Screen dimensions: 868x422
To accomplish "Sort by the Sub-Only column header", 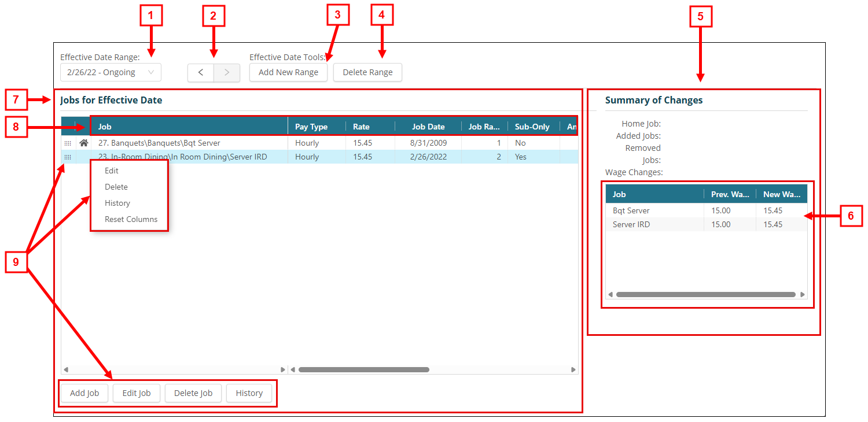I will 534,127.
